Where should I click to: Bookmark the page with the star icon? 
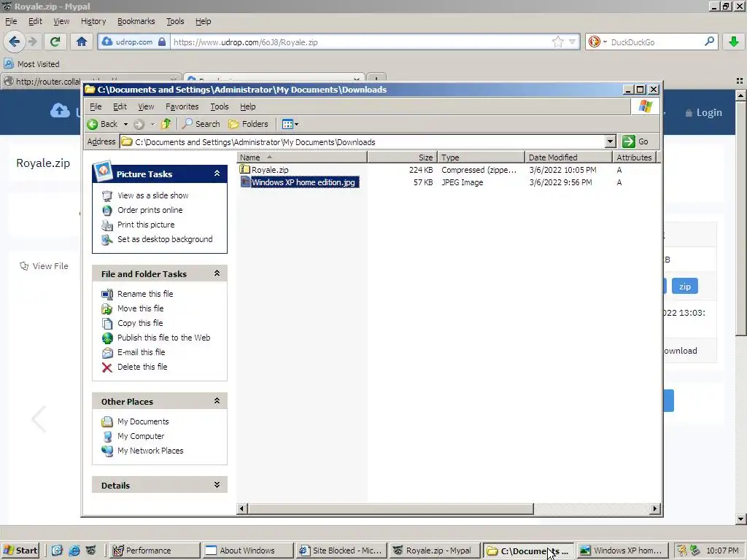click(557, 42)
